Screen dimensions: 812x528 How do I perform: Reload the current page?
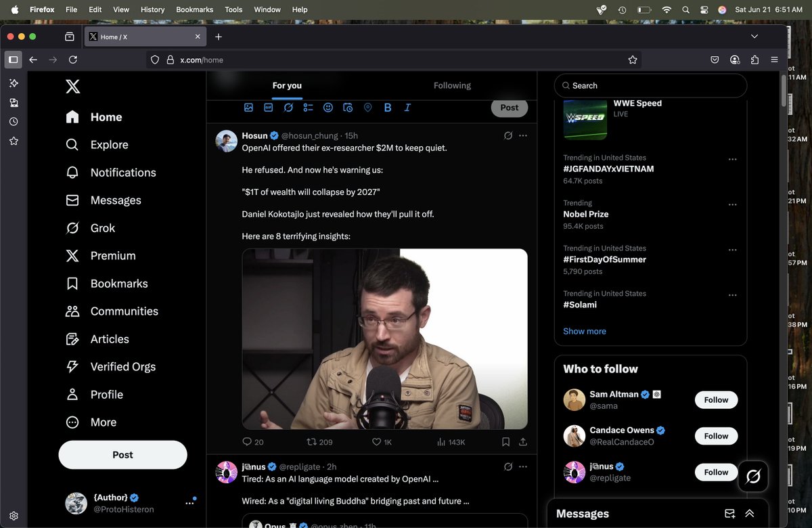72,60
